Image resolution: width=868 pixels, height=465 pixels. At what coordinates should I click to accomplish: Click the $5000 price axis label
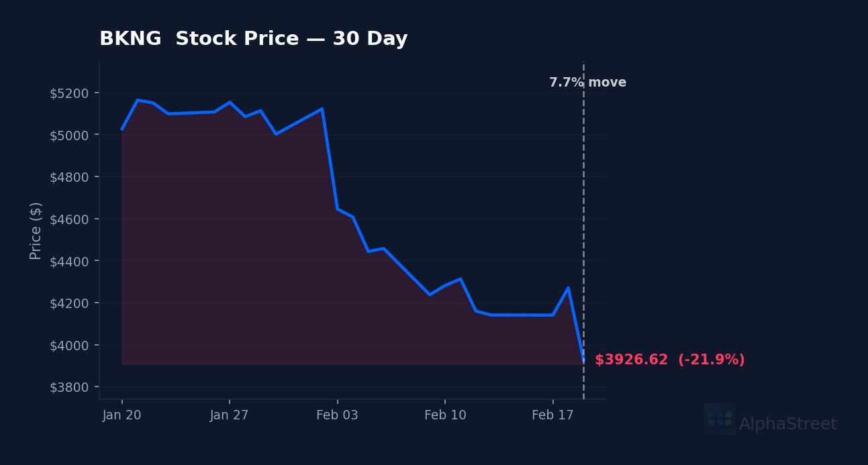pos(69,135)
